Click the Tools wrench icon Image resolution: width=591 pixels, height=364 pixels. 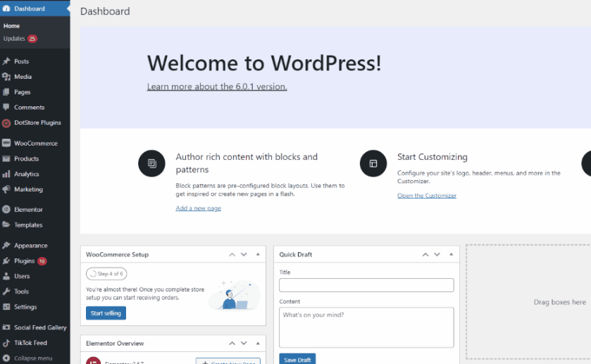pyautogui.click(x=6, y=291)
